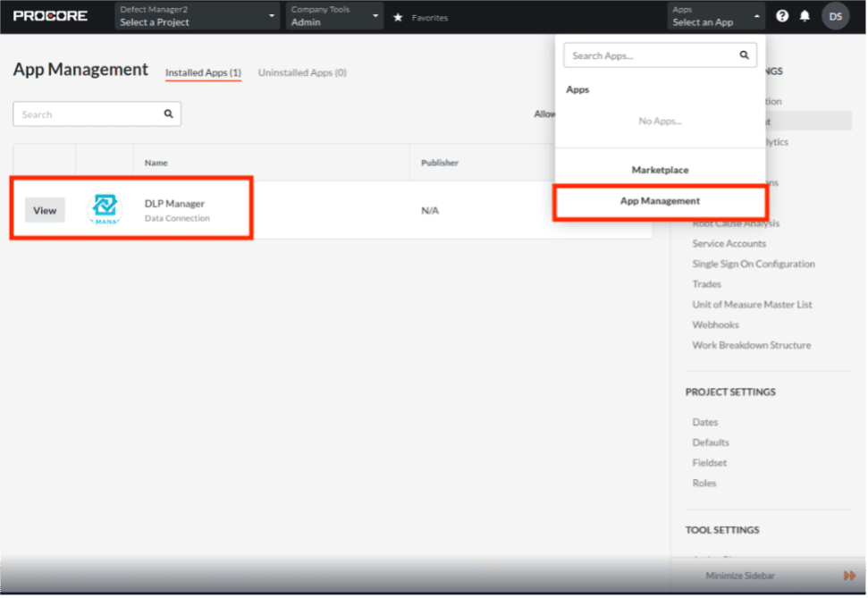Open the Work Breakdown Structure link
This screenshot has width=868, height=598.
coord(751,345)
